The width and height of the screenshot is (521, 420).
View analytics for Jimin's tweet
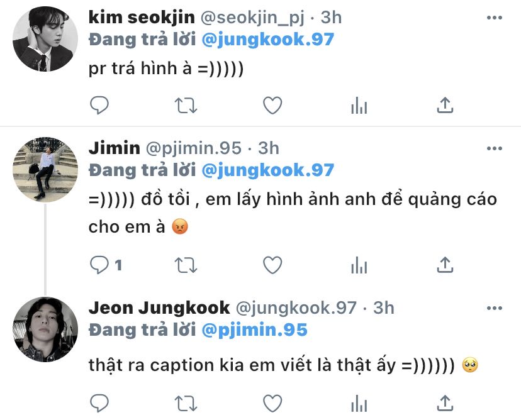tap(359, 266)
